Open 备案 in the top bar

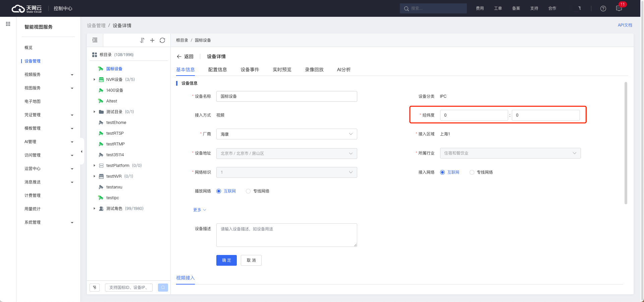click(516, 8)
